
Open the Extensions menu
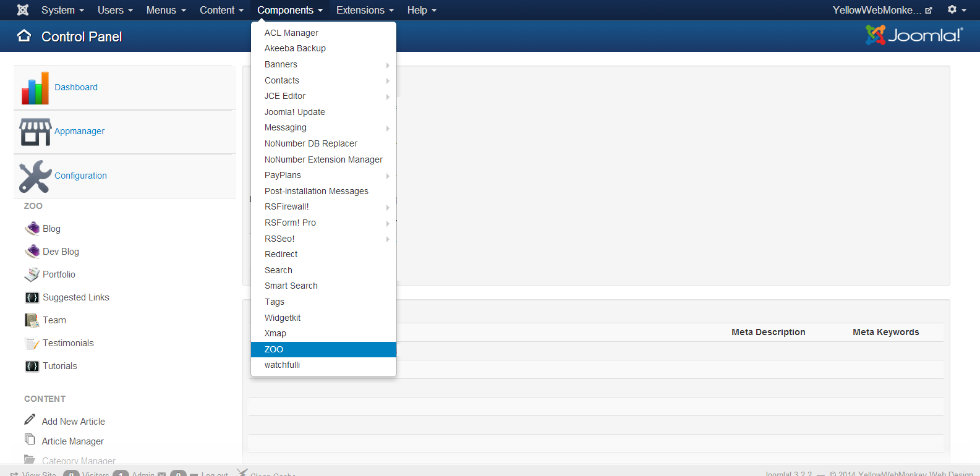pyautogui.click(x=365, y=10)
